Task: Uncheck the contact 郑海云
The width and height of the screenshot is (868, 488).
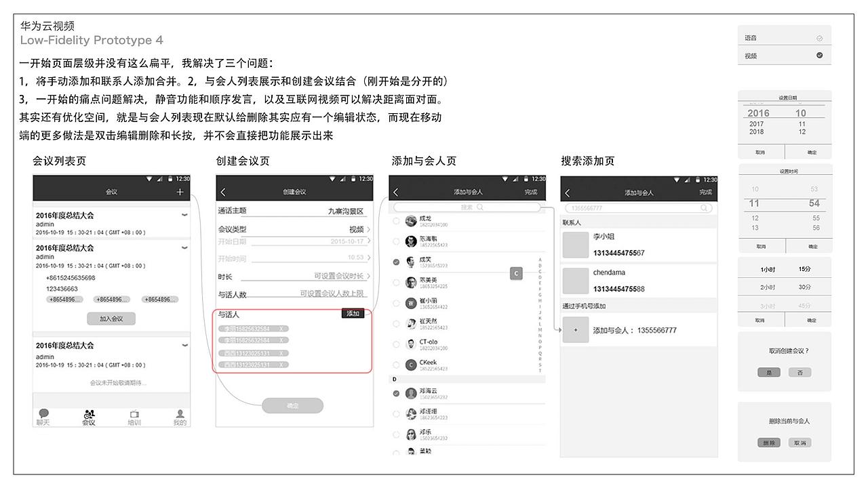Action: [x=396, y=393]
